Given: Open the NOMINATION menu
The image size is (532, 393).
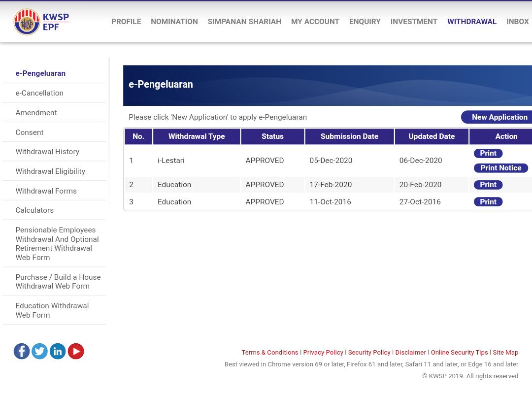Looking at the screenshot, I should coord(174,22).
